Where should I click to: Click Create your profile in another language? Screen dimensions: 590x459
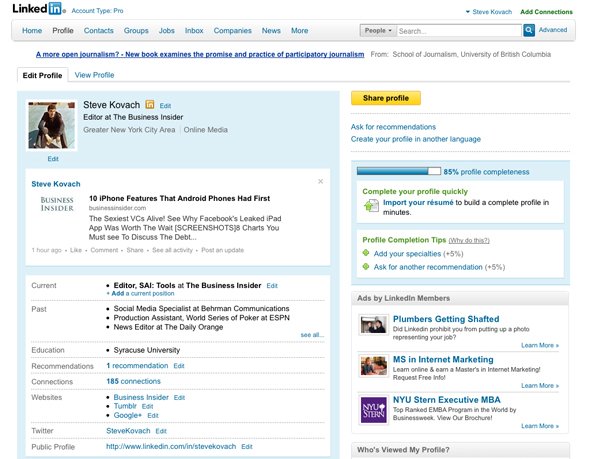pos(416,139)
